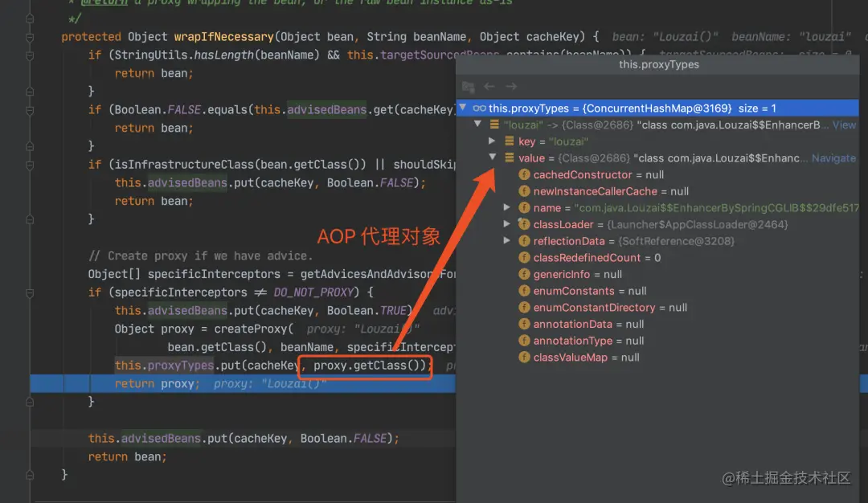Viewport: 868px width, 503px height.
Task: Toggle fold marker on Boolean.FALSE.equals if line
Action: (30, 111)
